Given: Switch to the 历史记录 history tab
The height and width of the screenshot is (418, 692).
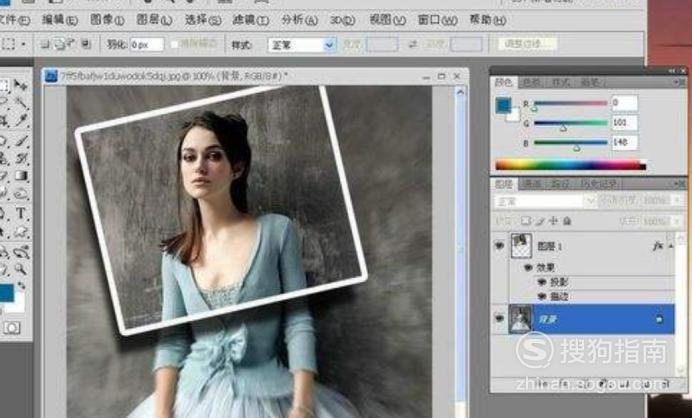Looking at the screenshot, I should (599, 185).
